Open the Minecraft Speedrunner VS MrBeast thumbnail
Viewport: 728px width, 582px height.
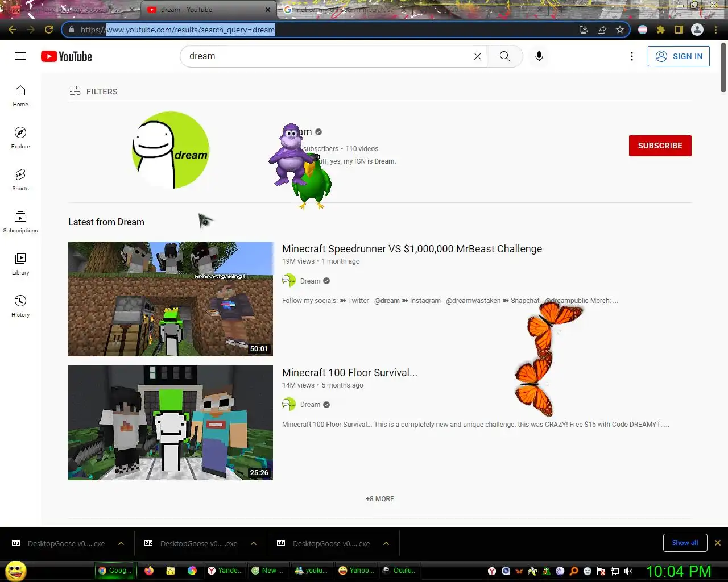point(171,299)
